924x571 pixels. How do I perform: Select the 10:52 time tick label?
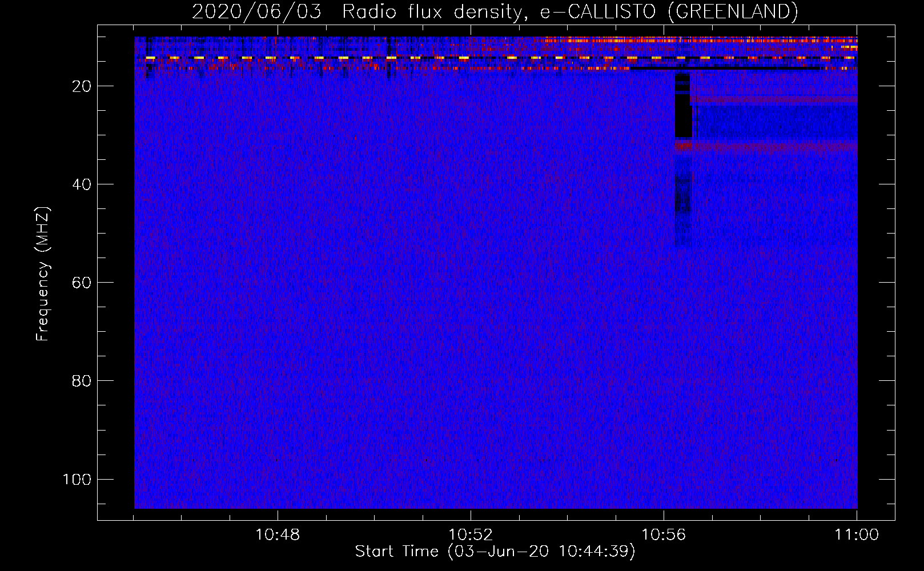pyautogui.click(x=471, y=535)
